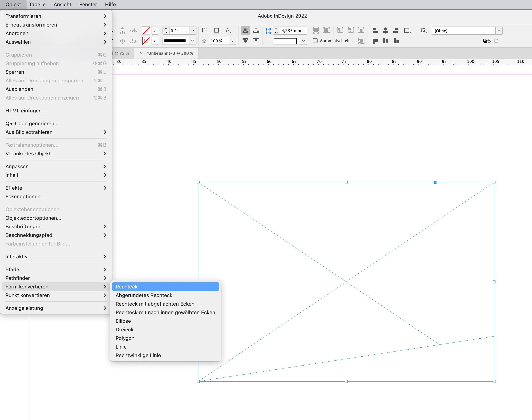Click the fx effects icon
This screenshot has width=532, height=420.
tap(228, 30)
